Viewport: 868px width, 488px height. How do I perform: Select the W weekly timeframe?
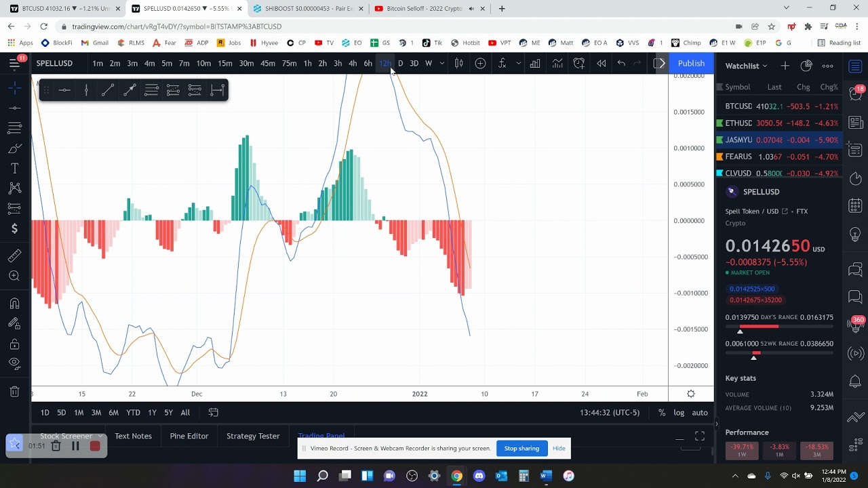pos(429,63)
